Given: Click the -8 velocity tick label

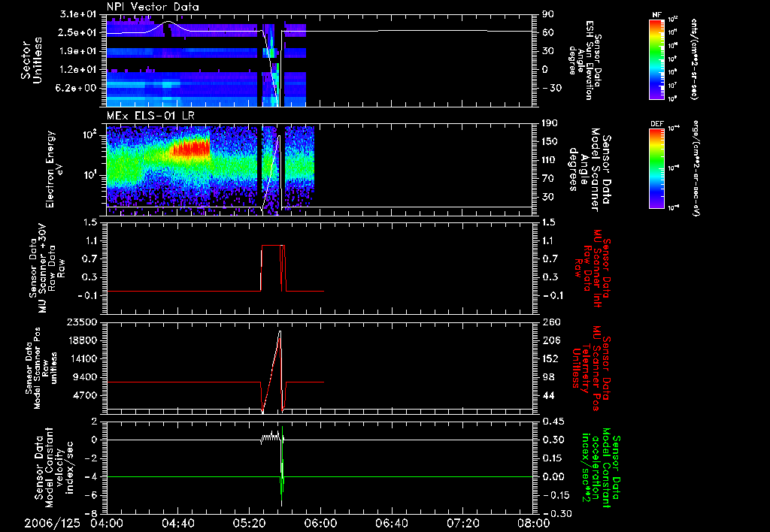Looking at the screenshot, I should pos(91,514).
